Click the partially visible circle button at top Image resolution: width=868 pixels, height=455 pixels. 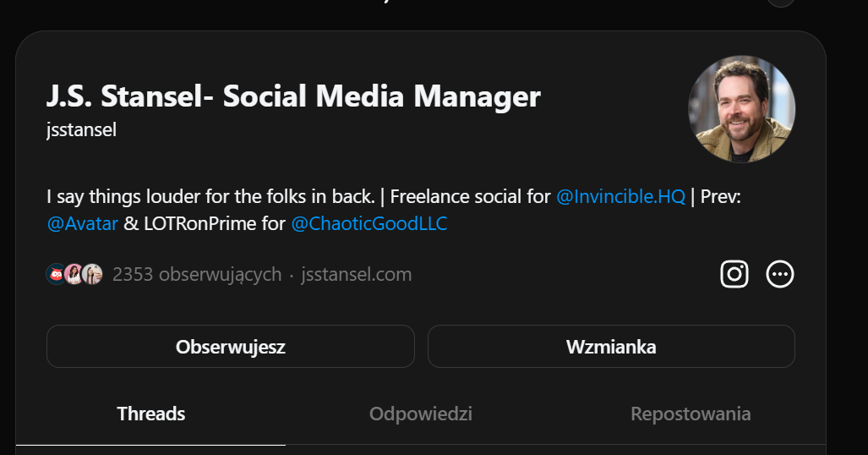pos(780,3)
